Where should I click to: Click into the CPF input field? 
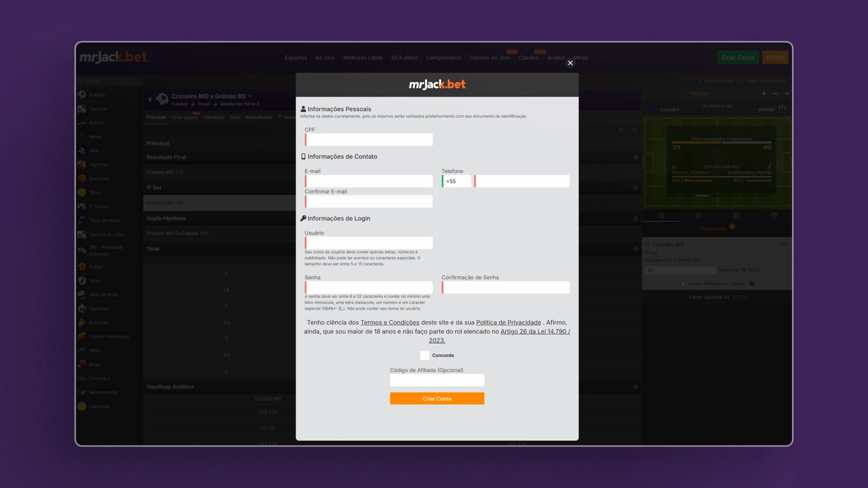pos(369,140)
